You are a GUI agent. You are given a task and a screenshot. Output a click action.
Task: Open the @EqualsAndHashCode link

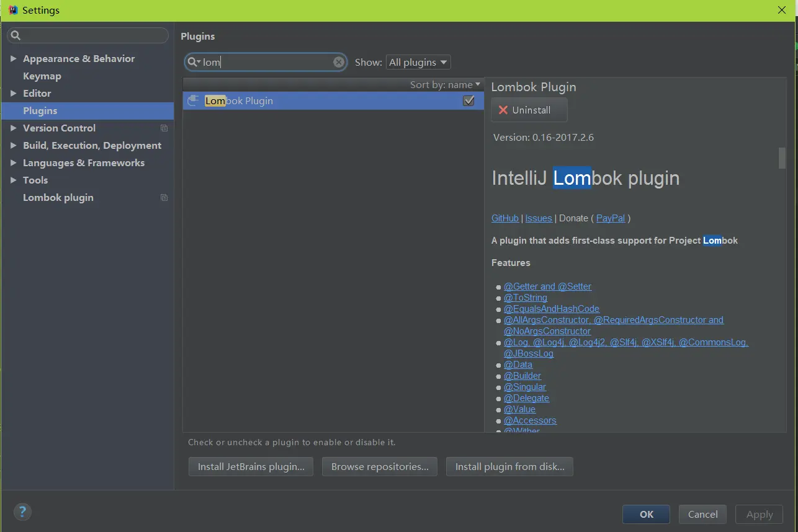click(552, 309)
